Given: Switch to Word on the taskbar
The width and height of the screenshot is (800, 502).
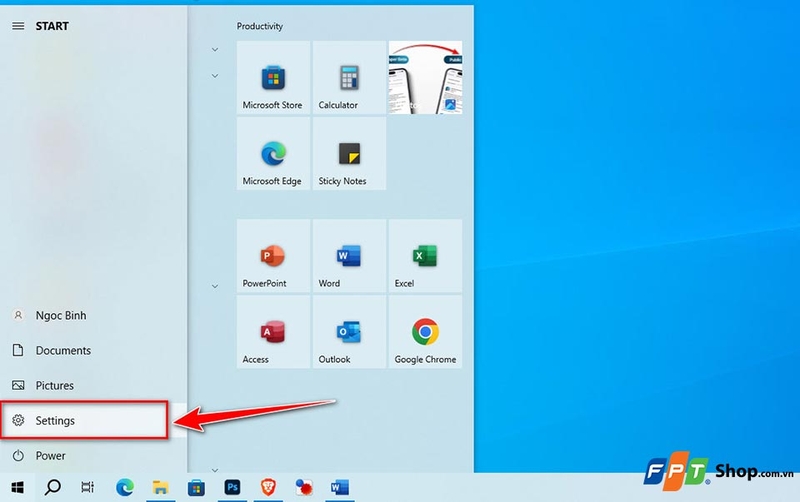Looking at the screenshot, I should pos(340,488).
